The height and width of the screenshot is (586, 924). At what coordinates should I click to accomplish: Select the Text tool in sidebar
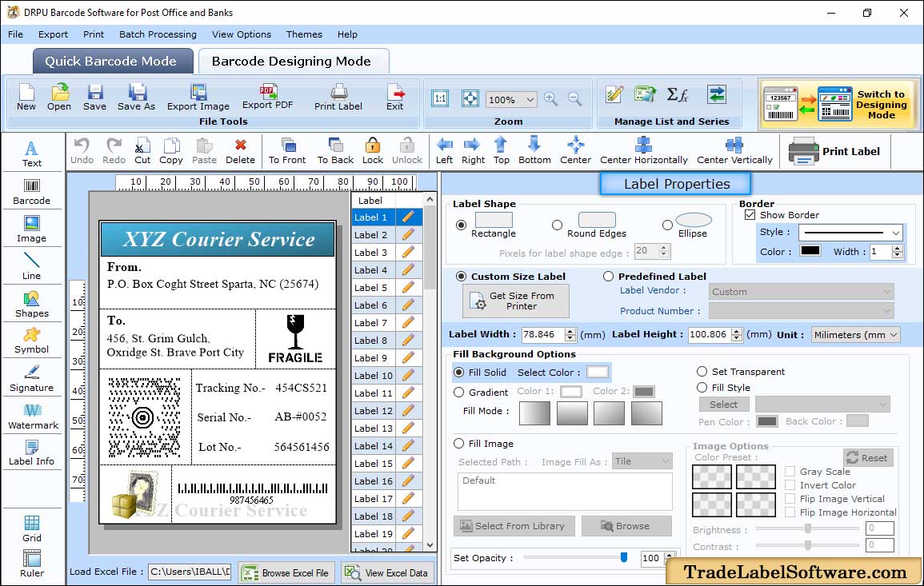tap(32, 153)
